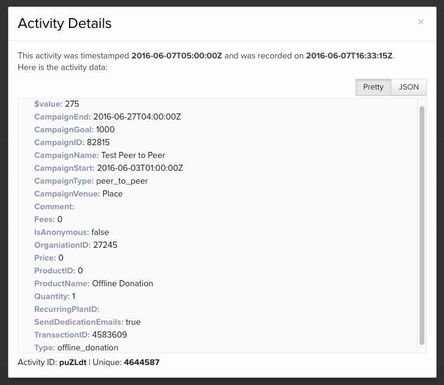This screenshot has height=385, width=444.
Task: Select the recorded time 2016-06-07T16:33:15Z
Action: [349, 56]
